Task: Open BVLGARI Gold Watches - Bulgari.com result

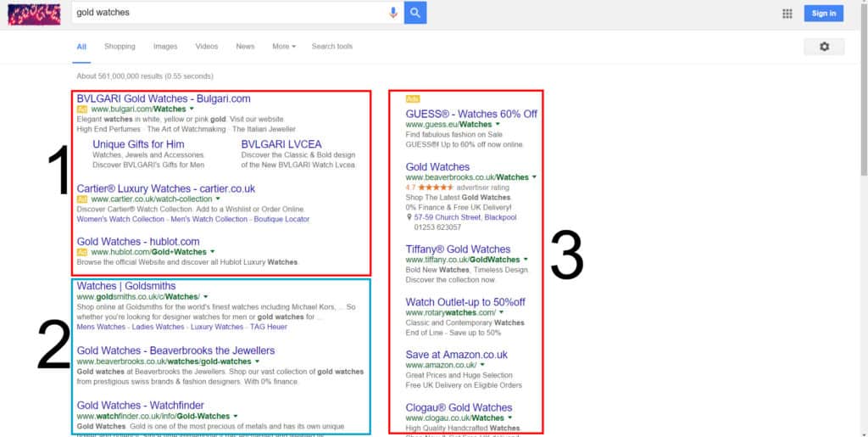Action: pyautogui.click(x=164, y=98)
